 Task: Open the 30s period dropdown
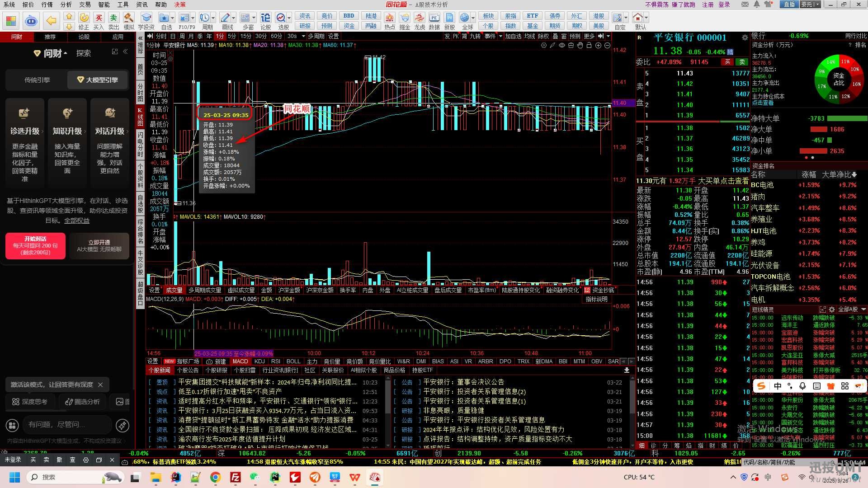click(304, 36)
